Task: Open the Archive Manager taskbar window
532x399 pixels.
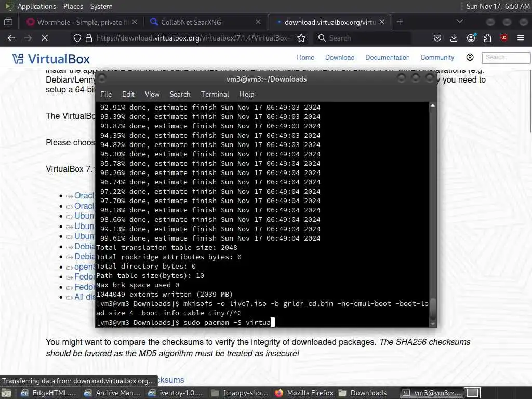Action: [x=112, y=393]
